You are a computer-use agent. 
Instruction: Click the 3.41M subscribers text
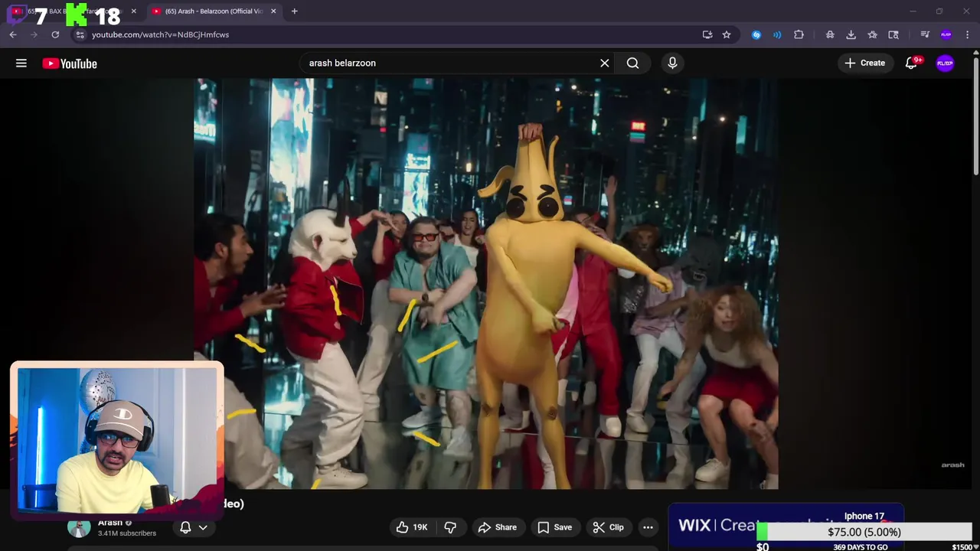pyautogui.click(x=127, y=533)
